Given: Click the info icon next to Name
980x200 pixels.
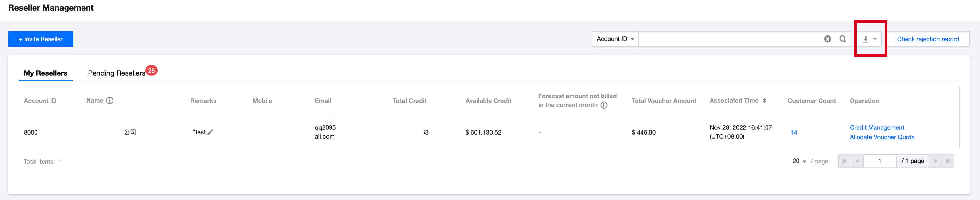Looking at the screenshot, I should point(110,100).
